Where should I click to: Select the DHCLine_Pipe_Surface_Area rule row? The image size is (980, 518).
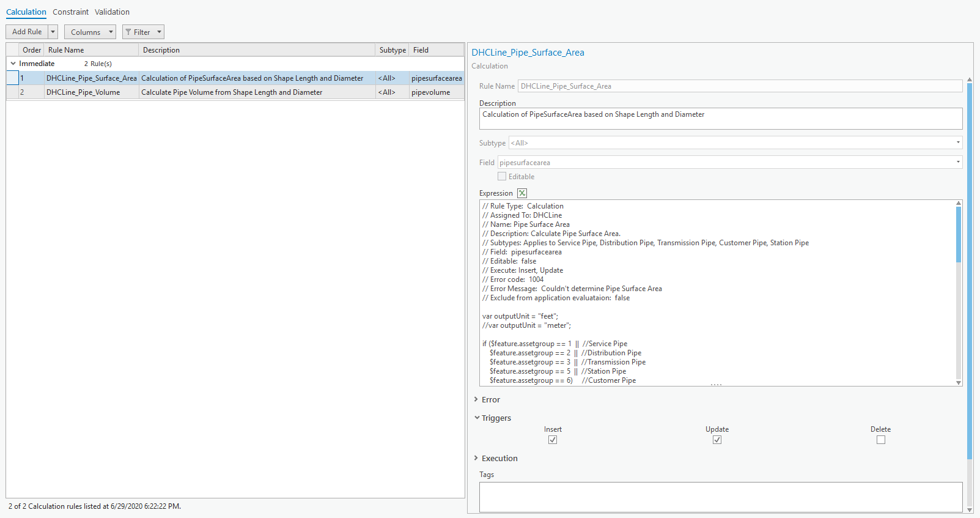(x=235, y=78)
